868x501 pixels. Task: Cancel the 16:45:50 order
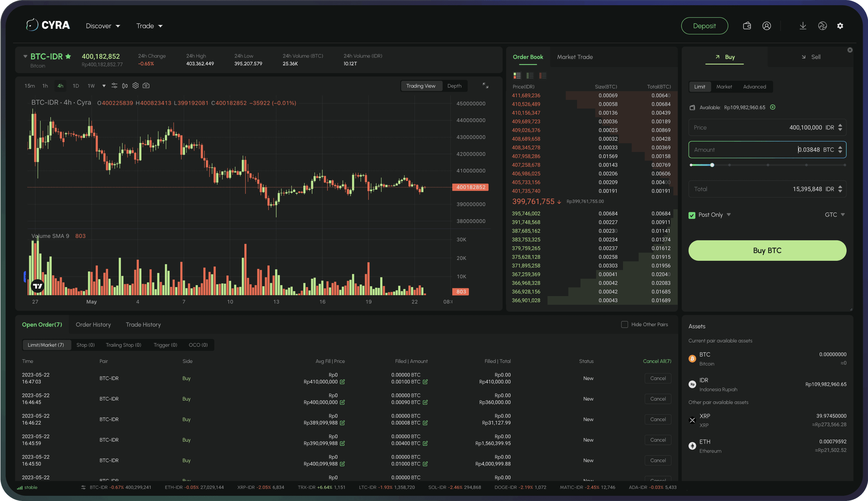click(x=658, y=460)
